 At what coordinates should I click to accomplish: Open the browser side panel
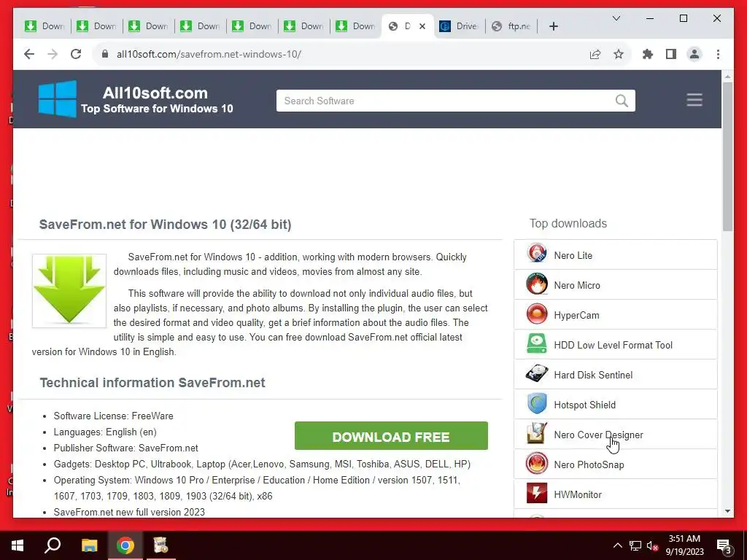[671, 54]
